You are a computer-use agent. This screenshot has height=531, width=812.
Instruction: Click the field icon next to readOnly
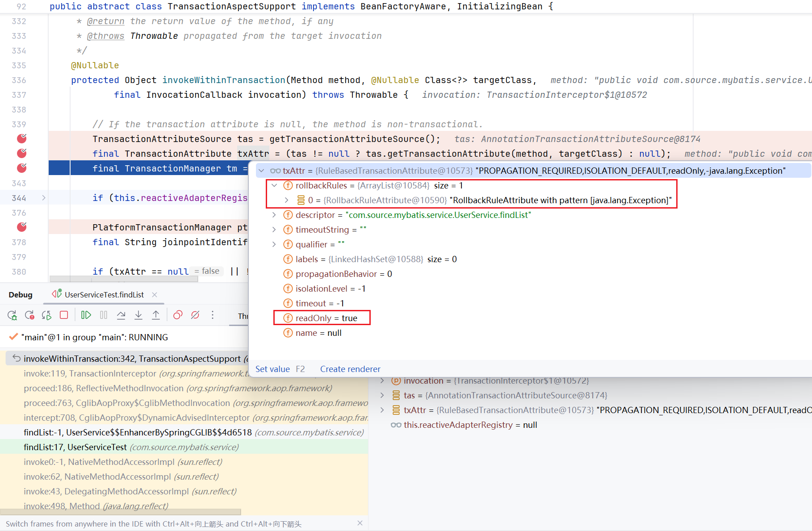click(x=288, y=318)
